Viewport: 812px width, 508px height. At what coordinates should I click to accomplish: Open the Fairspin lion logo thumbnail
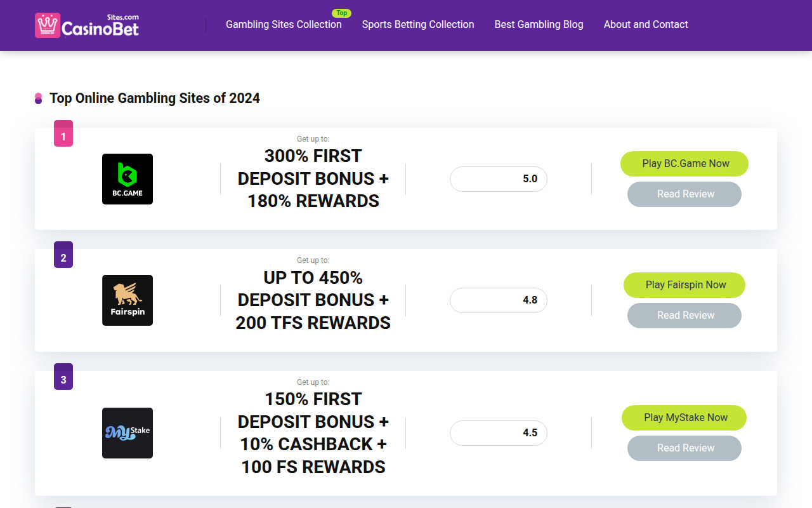coord(128,300)
